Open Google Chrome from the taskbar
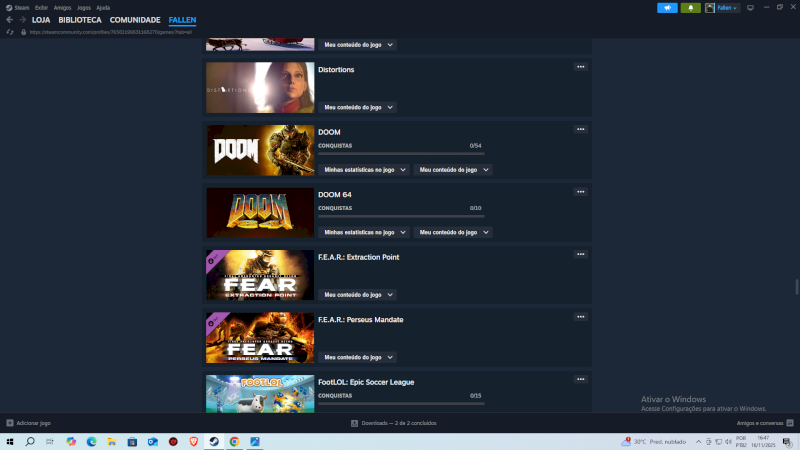Screen dimensions: 800x450 click(x=234, y=442)
